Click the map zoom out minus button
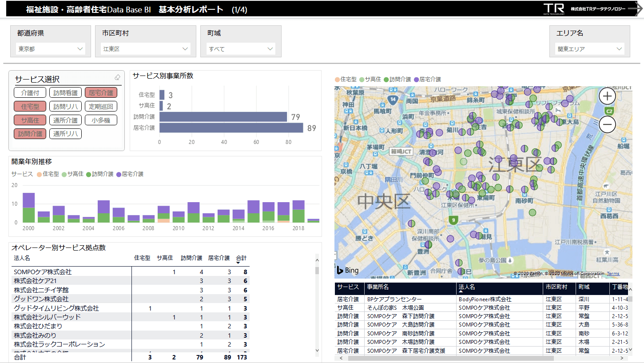 pos(607,125)
